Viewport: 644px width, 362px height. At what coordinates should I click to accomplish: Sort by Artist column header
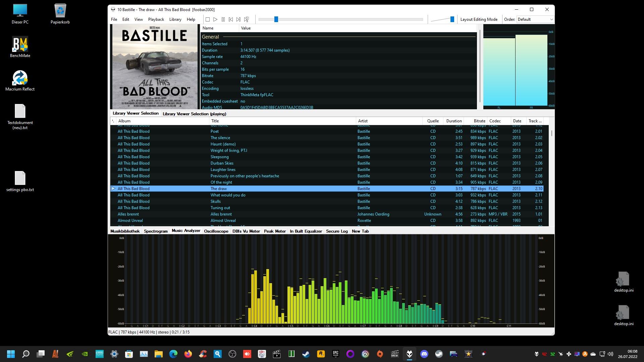pyautogui.click(x=389, y=121)
